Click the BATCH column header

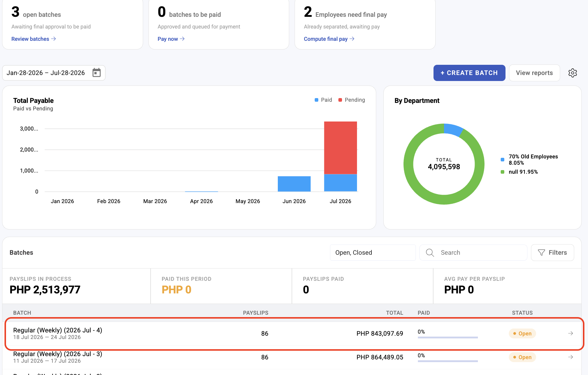[22, 313]
